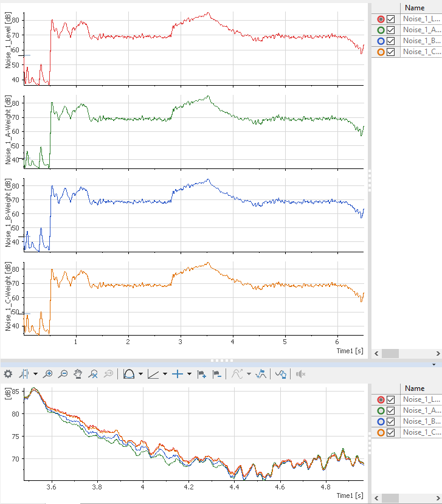This screenshot has width=442, height=504.
Task: Click right arrow of top legend scrollbar
Action: (x=437, y=353)
